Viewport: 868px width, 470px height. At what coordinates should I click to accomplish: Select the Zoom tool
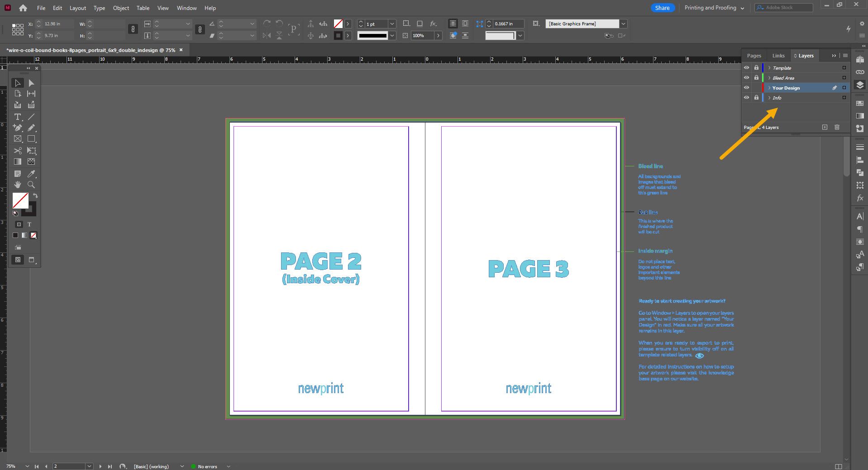tap(31, 185)
